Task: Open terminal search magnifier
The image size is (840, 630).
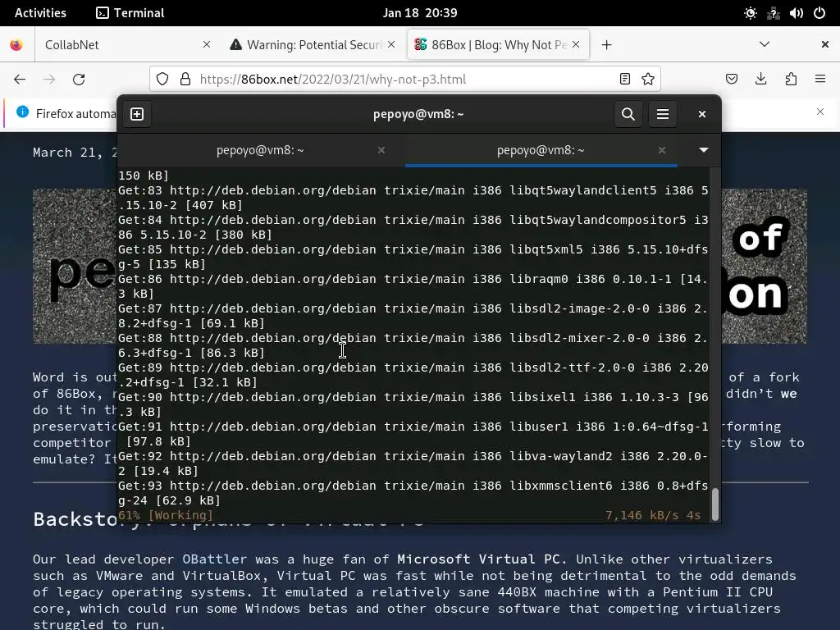Action: click(628, 114)
